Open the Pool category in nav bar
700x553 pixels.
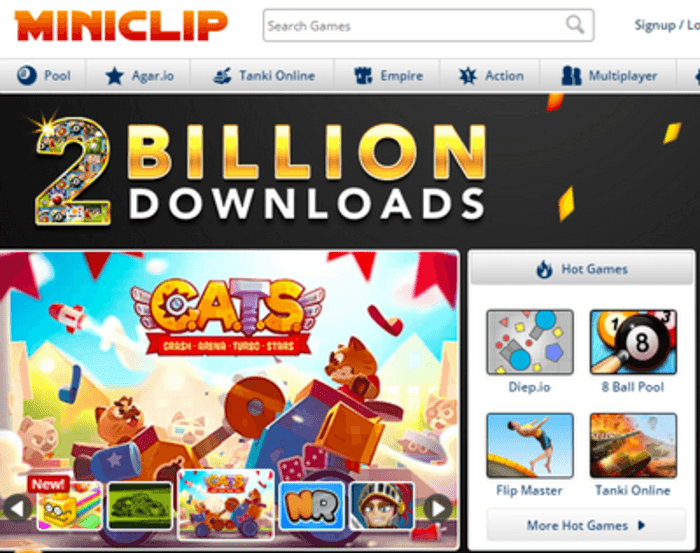[x=44, y=75]
